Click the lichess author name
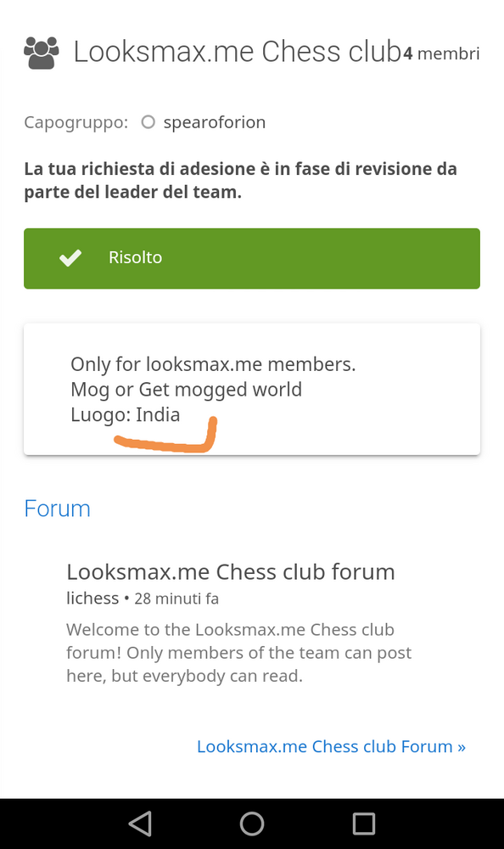504x849 pixels. [x=92, y=599]
